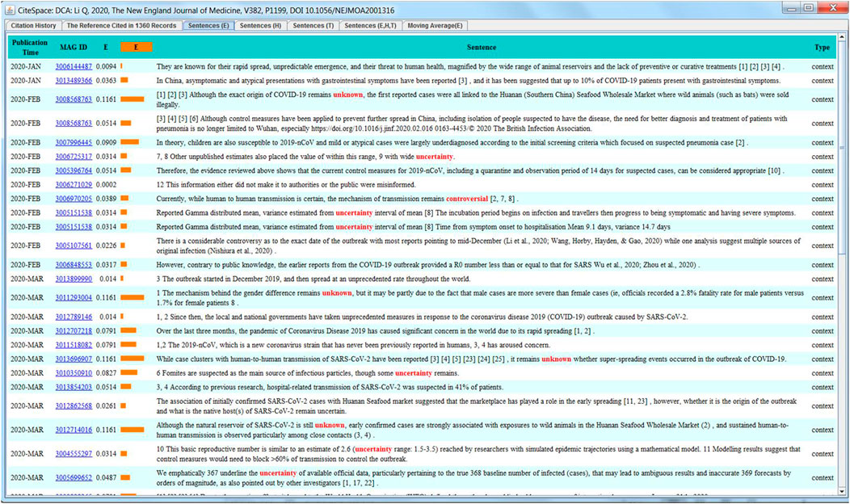The height and width of the screenshot is (504, 850).
Task: Click the scrollbar up arrow
Action: click(842, 37)
